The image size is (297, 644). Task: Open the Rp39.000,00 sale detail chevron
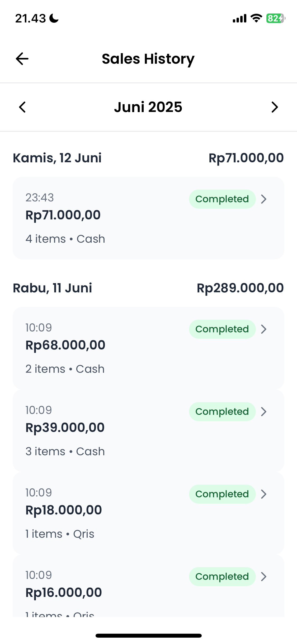[x=263, y=412]
